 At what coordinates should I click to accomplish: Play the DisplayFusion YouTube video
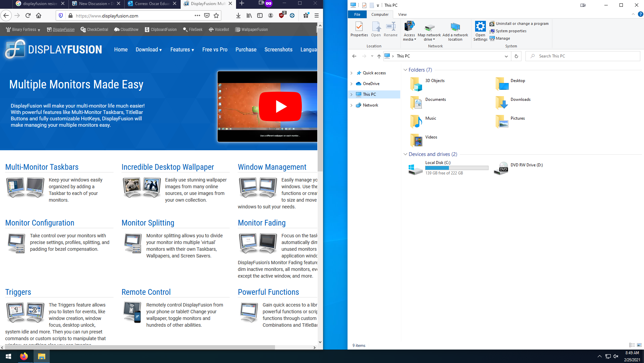(280, 106)
